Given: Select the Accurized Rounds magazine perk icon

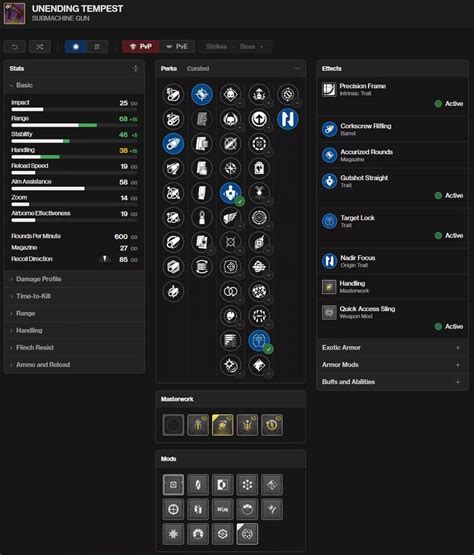Looking at the screenshot, I should [202, 95].
